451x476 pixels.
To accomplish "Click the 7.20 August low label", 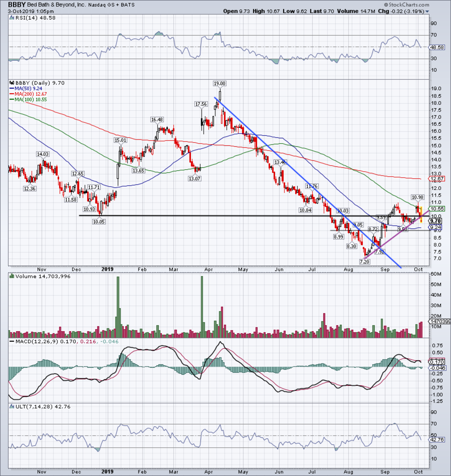I will (x=364, y=262).
